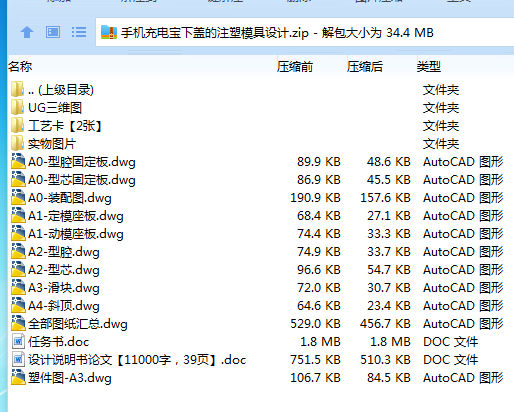Sort by the 类型 column header

coord(429,67)
